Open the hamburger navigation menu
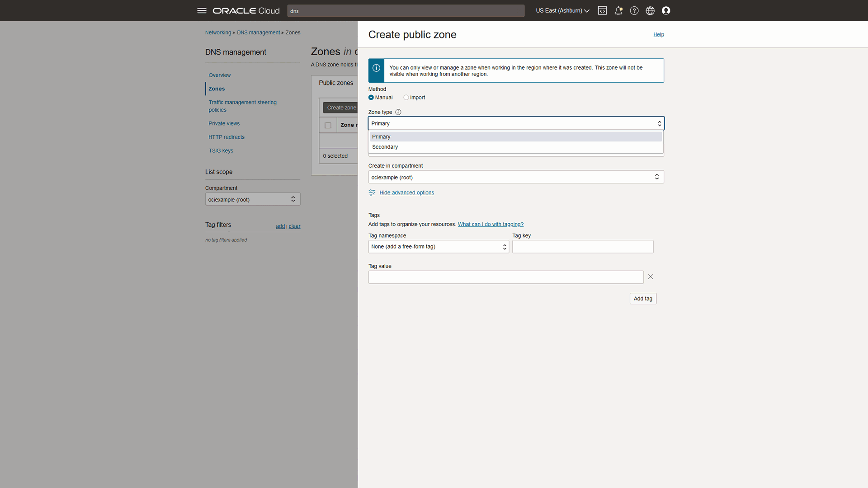The height and width of the screenshot is (488, 868). pos(202,10)
